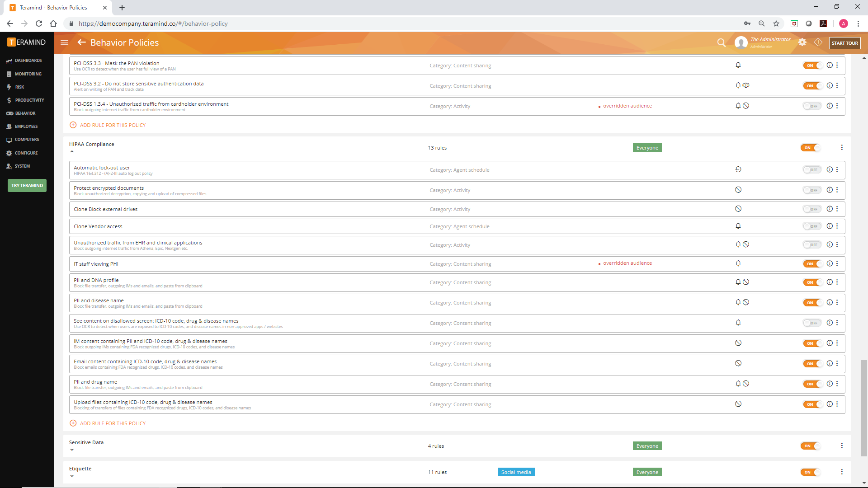This screenshot has width=868, height=488.
Task: Open the settings gear in header
Action: (802, 42)
